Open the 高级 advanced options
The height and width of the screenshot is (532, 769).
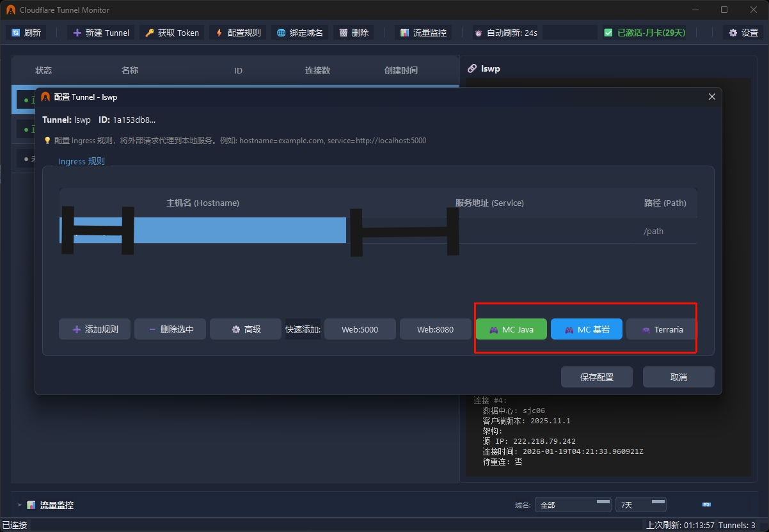[x=246, y=329]
